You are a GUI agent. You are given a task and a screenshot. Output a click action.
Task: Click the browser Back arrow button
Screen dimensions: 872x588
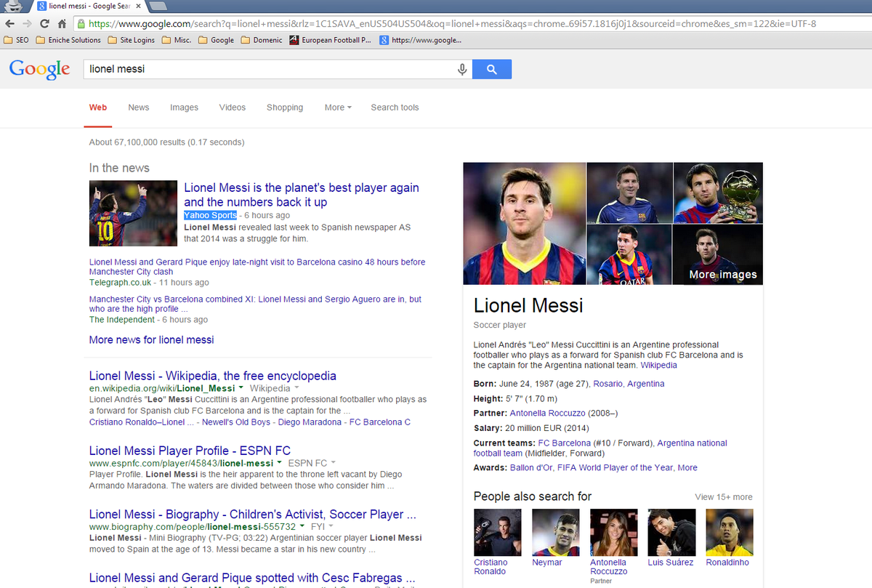coord(10,23)
